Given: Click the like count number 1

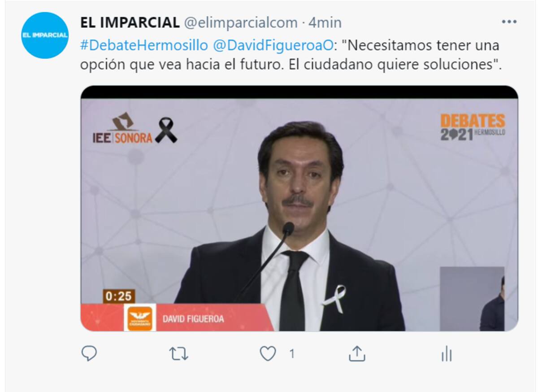Looking at the screenshot, I should 292,354.
